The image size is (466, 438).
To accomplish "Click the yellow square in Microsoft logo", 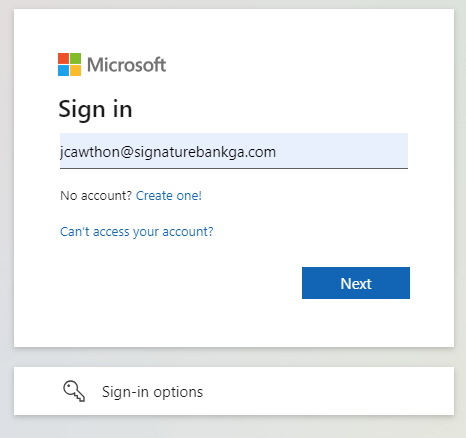I will [75, 70].
